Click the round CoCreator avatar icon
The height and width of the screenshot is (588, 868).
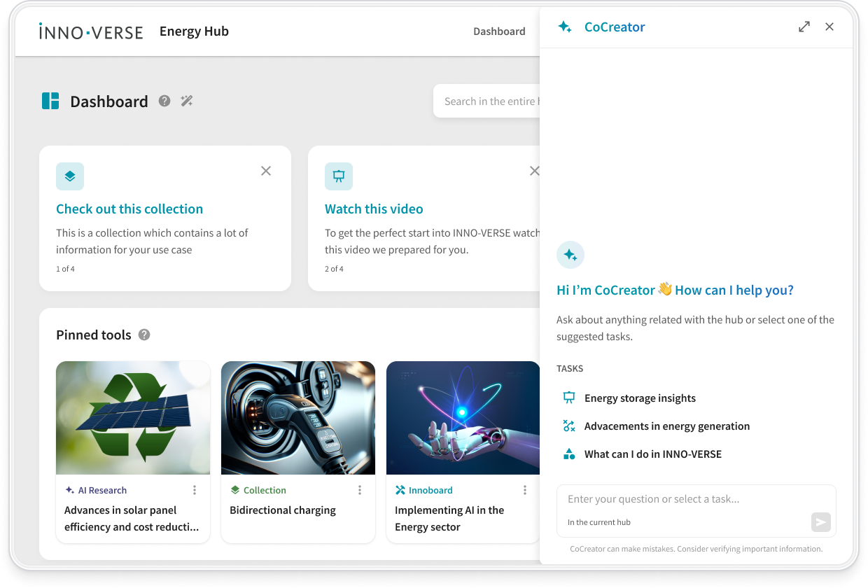tap(570, 255)
